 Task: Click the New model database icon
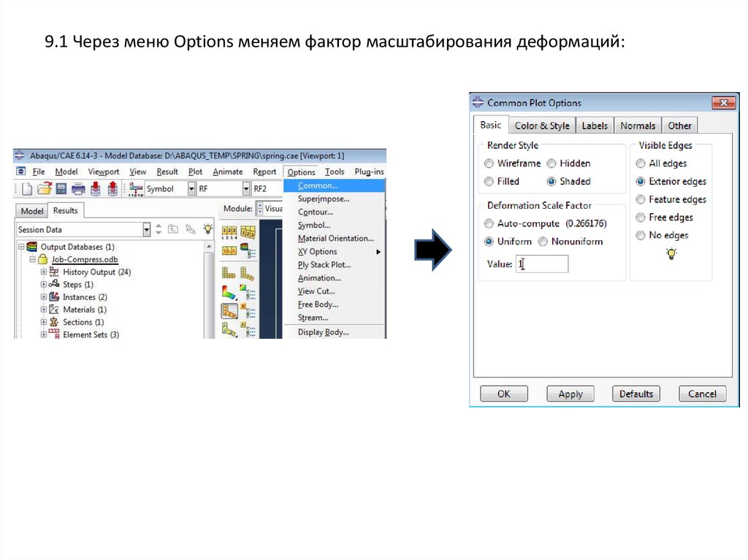click(x=27, y=189)
